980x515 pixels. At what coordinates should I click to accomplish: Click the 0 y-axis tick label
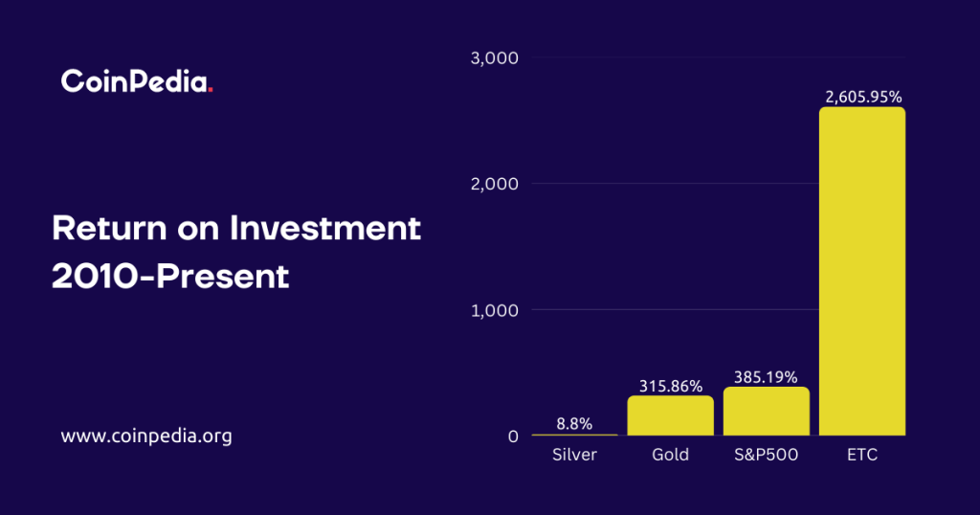tap(513, 437)
